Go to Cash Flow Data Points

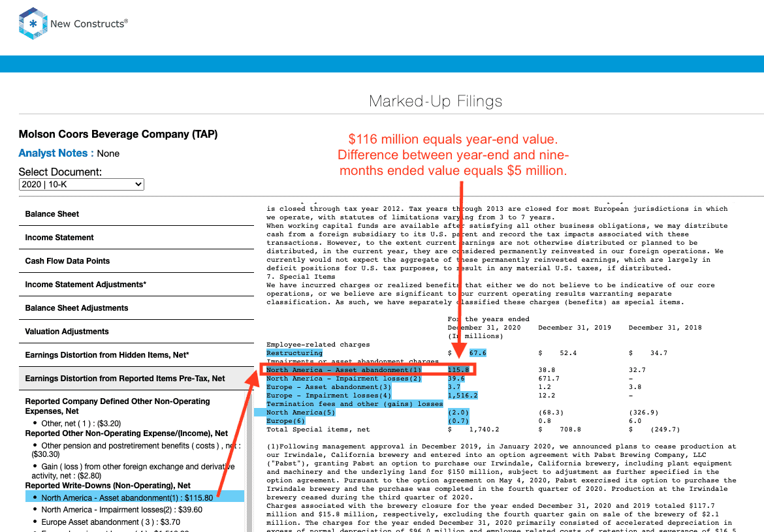point(136,260)
